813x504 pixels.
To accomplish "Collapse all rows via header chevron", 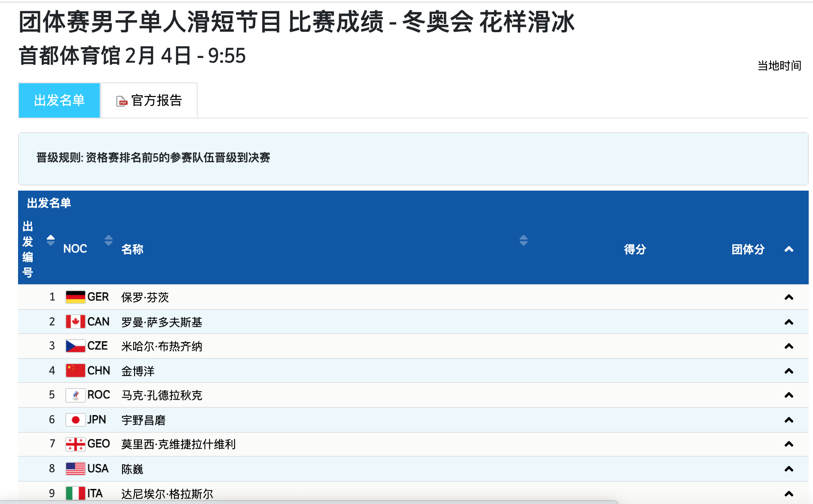I will pos(789,249).
